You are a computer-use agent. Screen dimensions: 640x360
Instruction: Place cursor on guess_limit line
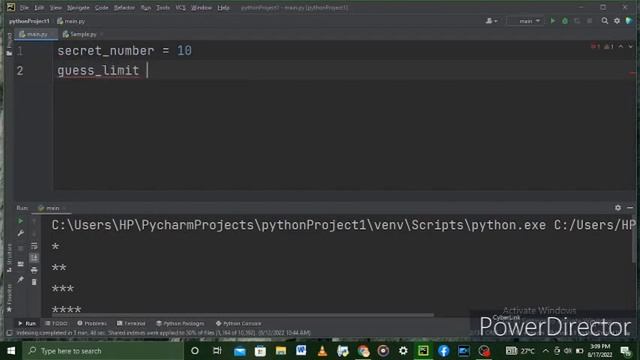click(98, 71)
